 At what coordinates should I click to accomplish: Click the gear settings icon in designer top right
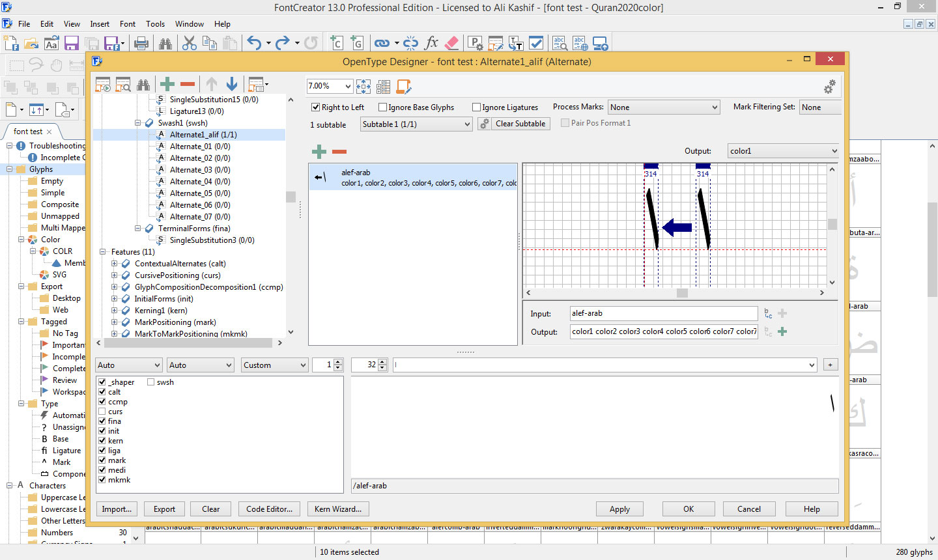(x=830, y=87)
